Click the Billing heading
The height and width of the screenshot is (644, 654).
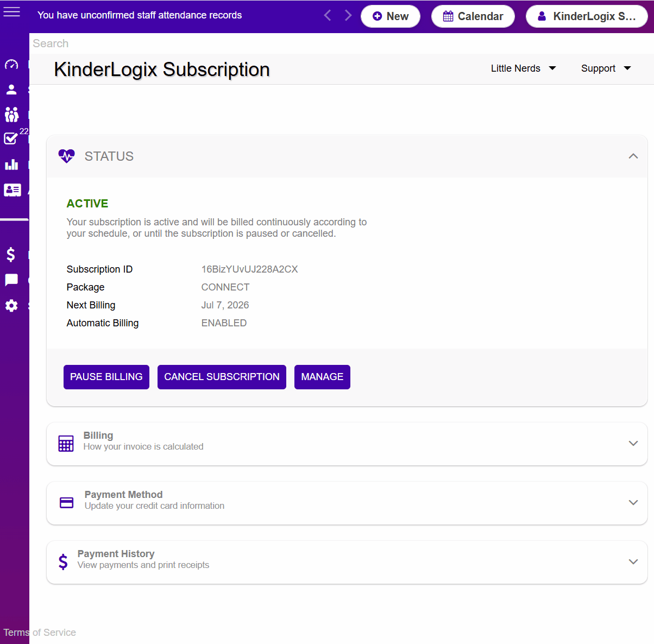pos(98,435)
